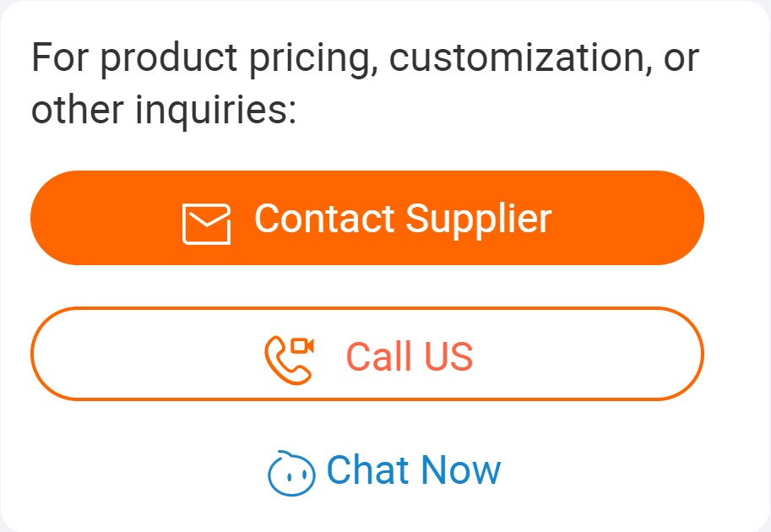Call the supplier via the white pill button
The image size is (771, 532).
366,354
